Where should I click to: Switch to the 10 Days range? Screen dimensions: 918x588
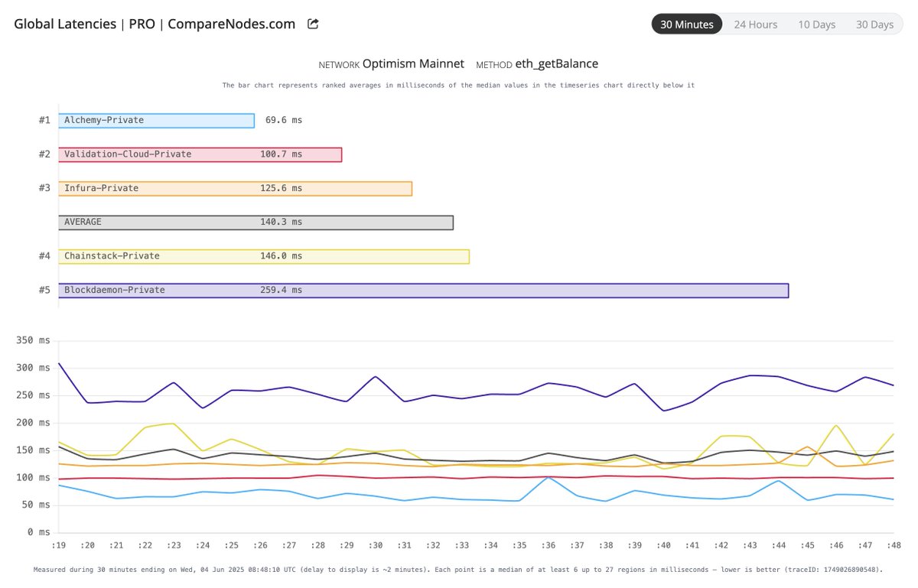pyautogui.click(x=816, y=24)
